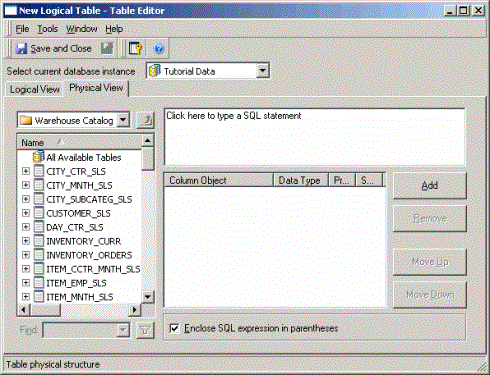
Task: Click the vertical scrollbar thumb in table list
Action: pos(148,159)
